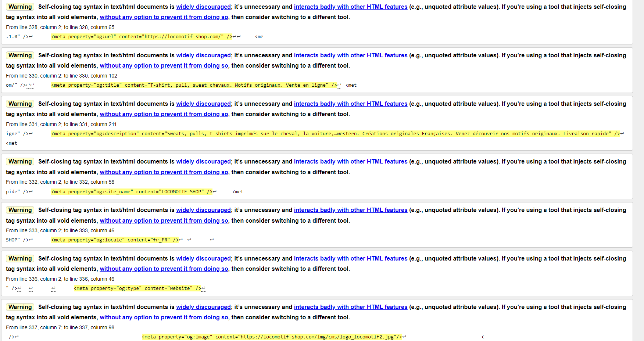Click the Warning badge above line 336 message
Screen dimensions: 644x341
pos(20,259)
